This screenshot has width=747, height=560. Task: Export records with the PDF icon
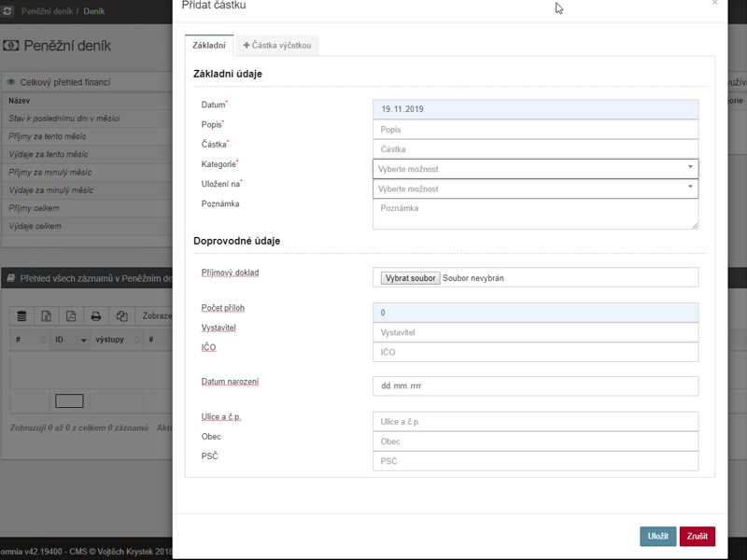[x=71, y=316]
